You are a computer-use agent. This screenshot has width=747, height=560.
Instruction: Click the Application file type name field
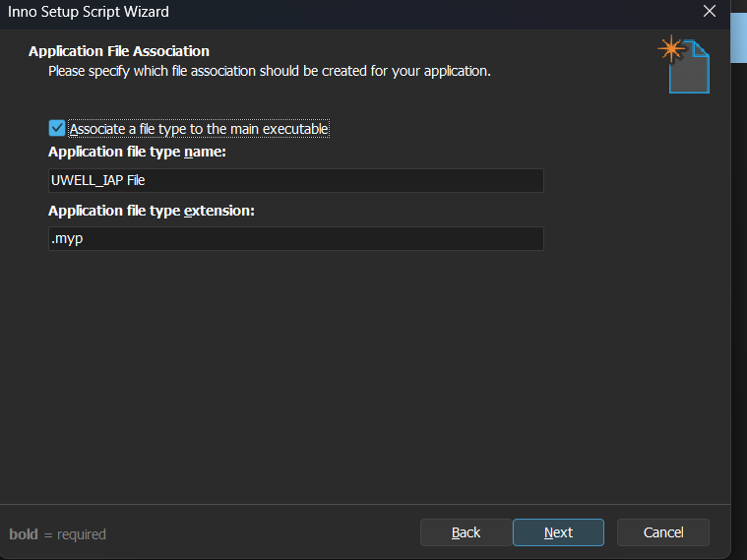click(296, 180)
